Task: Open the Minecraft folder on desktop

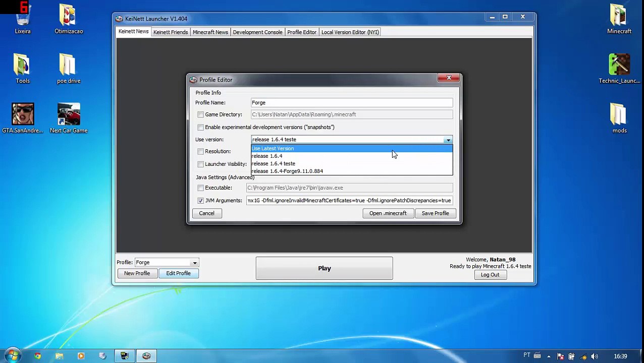Action: [x=619, y=19]
